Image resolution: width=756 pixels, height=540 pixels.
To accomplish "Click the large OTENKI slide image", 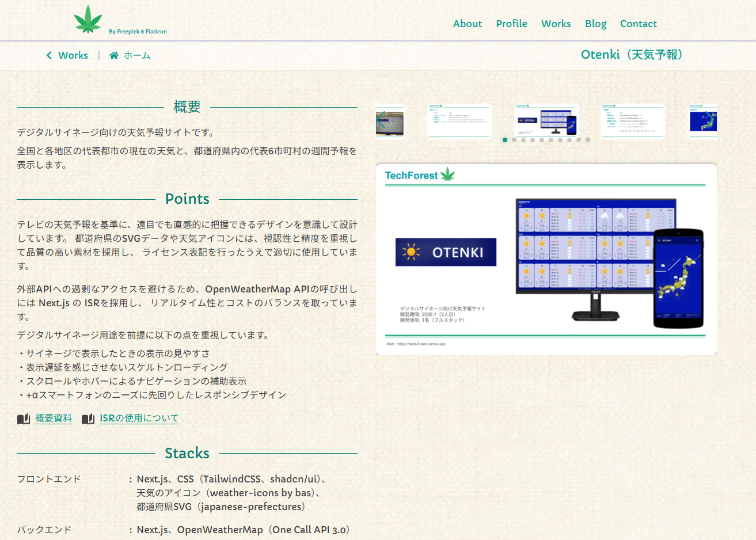I will [546, 259].
